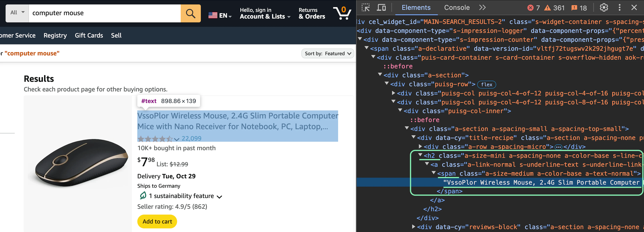
Task: Open Account & Lists dropdown
Action: tap(265, 14)
